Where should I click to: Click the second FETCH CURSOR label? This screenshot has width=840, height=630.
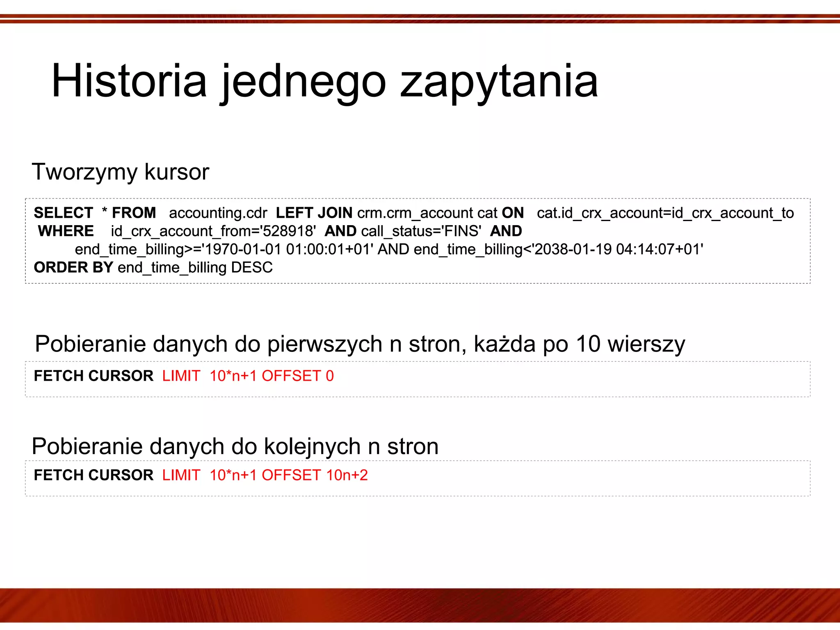pyautogui.click(x=93, y=475)
